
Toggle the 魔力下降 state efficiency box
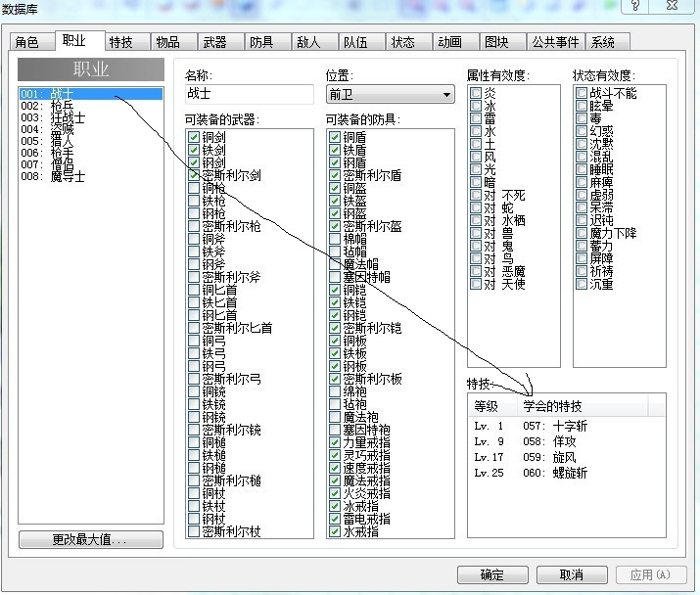[582, 233]
